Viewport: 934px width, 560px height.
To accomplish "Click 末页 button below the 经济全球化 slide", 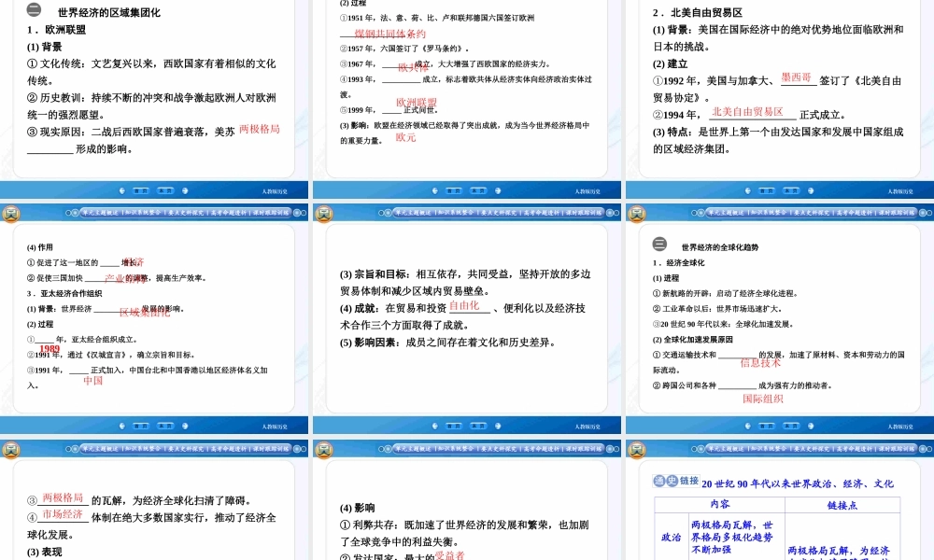I will tap(790, 427).
